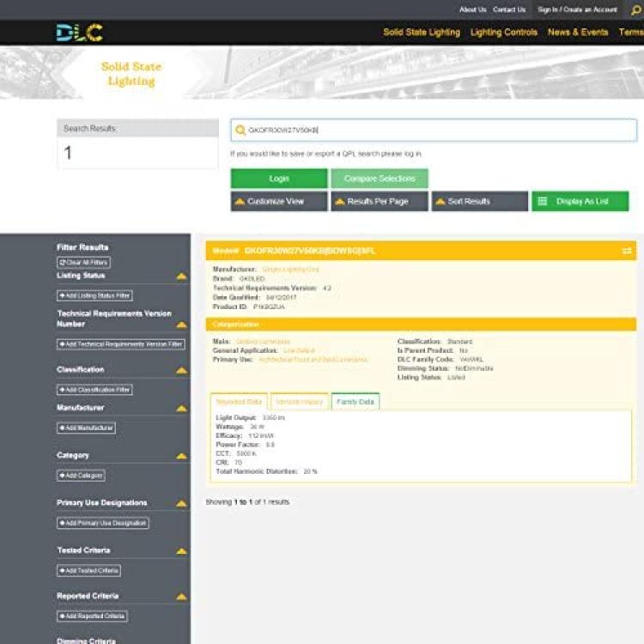Open the Customize View dropdown

point(279,201)
